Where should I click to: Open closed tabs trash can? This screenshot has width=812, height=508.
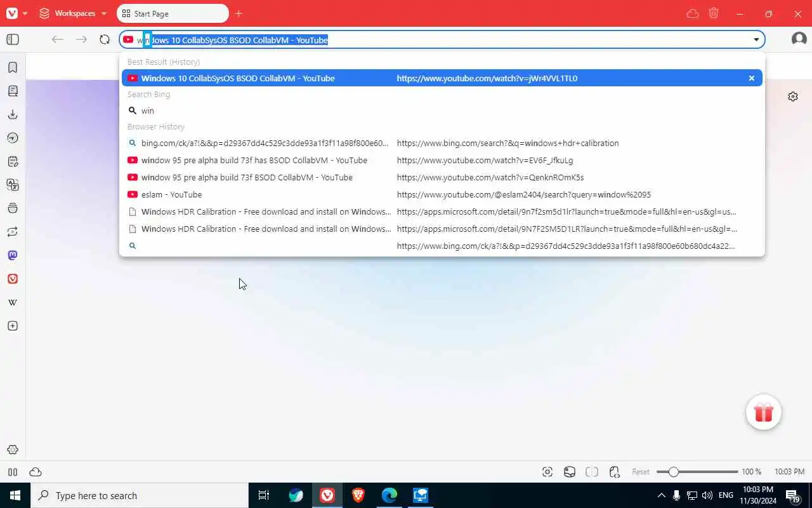click(x=714, y=13)
